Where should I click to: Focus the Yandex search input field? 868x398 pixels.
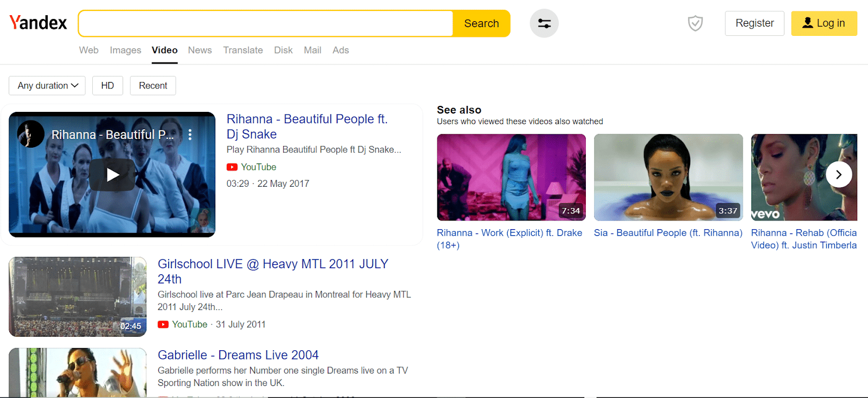266,23
